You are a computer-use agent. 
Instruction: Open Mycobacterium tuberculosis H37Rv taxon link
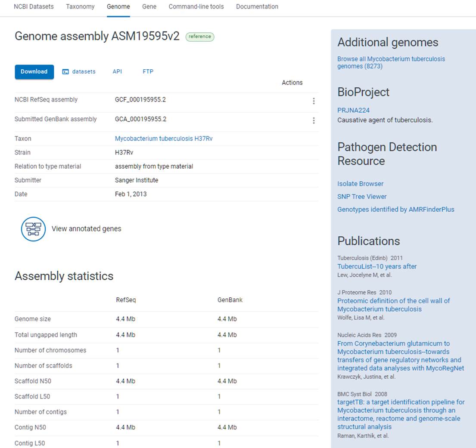164,139
